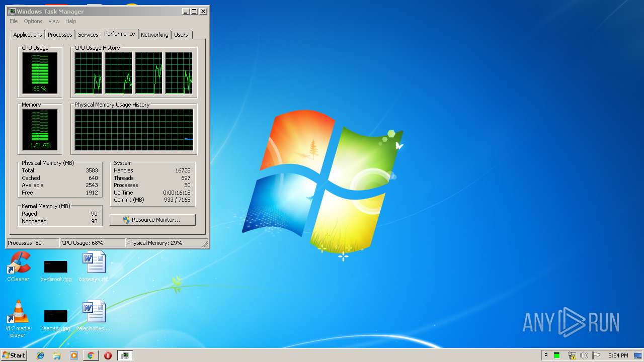The height and width of the screenshot is (362, 644).
Task: Click the Memory 1.01 GB gauge
Action: click(40, 130)
